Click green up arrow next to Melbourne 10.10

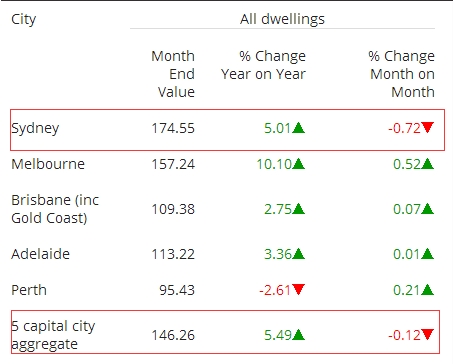point(298,164)
